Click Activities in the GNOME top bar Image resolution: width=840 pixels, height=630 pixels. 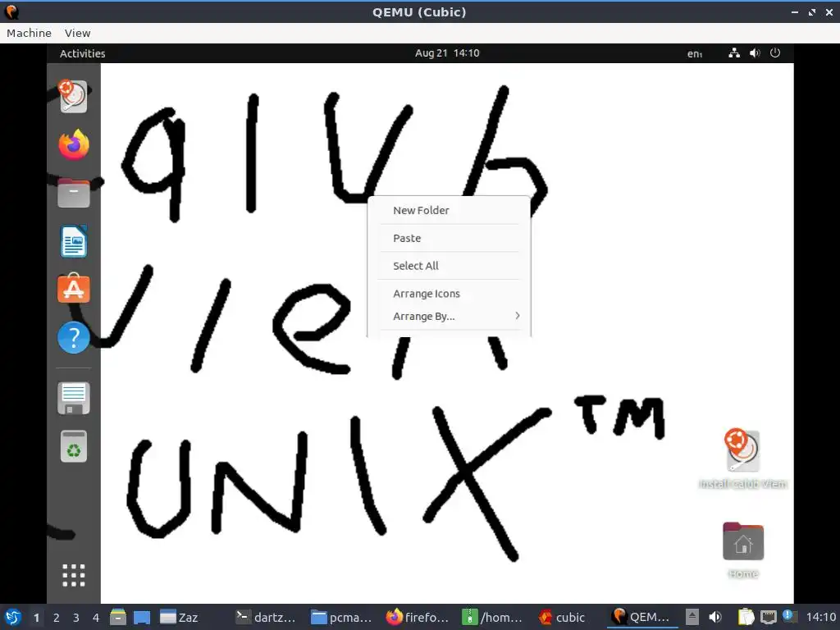(83, 53)
